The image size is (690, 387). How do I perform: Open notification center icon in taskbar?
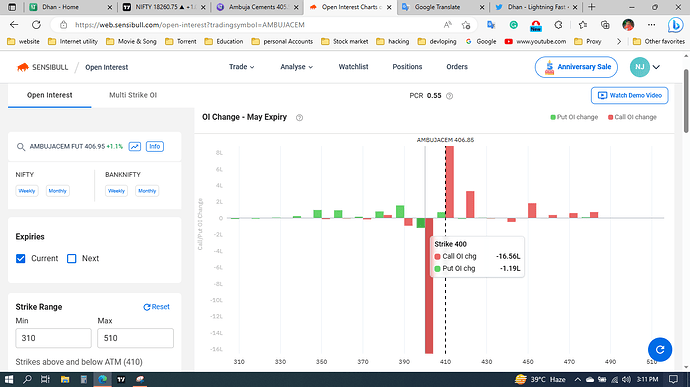coord(673,379)
